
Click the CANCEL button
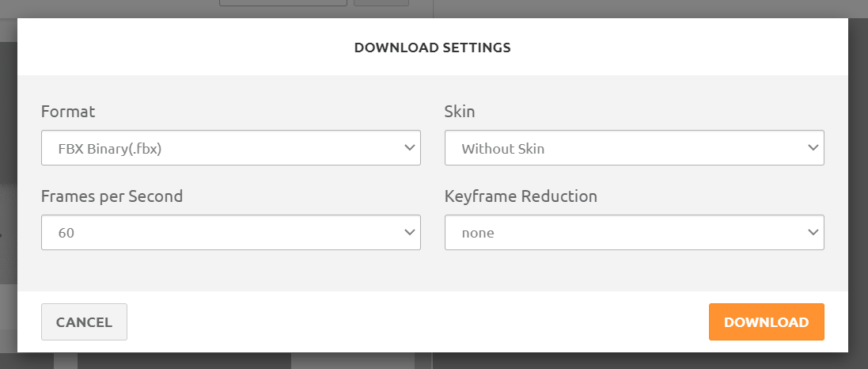[84, 322]
